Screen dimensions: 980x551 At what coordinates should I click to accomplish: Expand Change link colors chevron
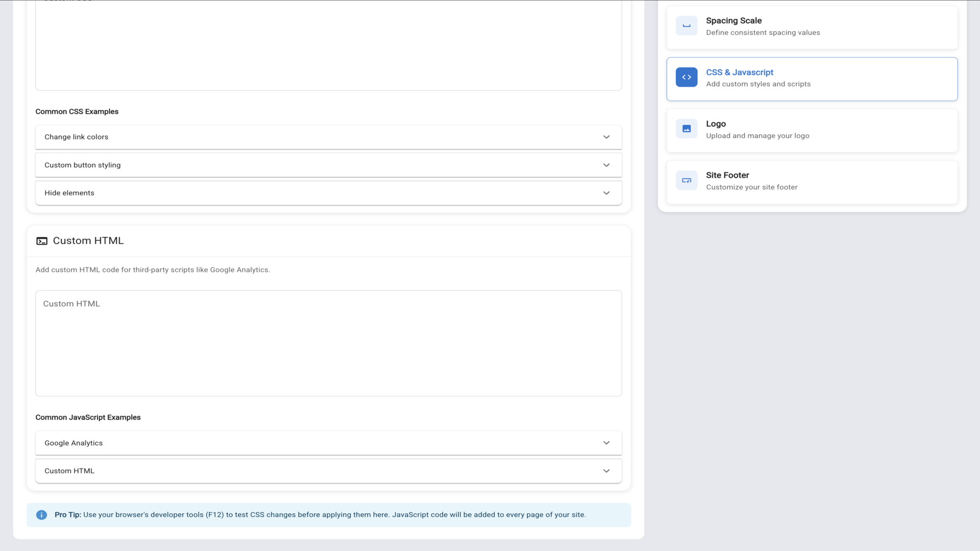coord(606,137)
